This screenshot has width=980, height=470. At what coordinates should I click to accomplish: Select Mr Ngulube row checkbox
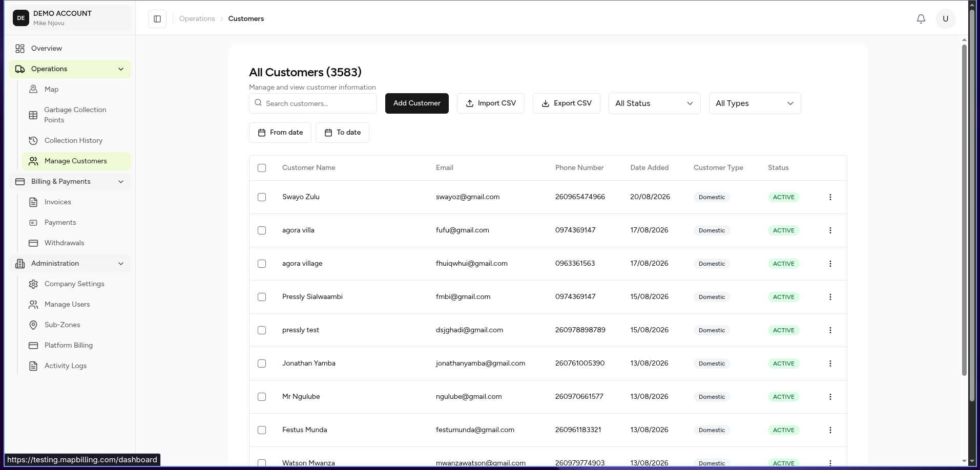point(262,397)
